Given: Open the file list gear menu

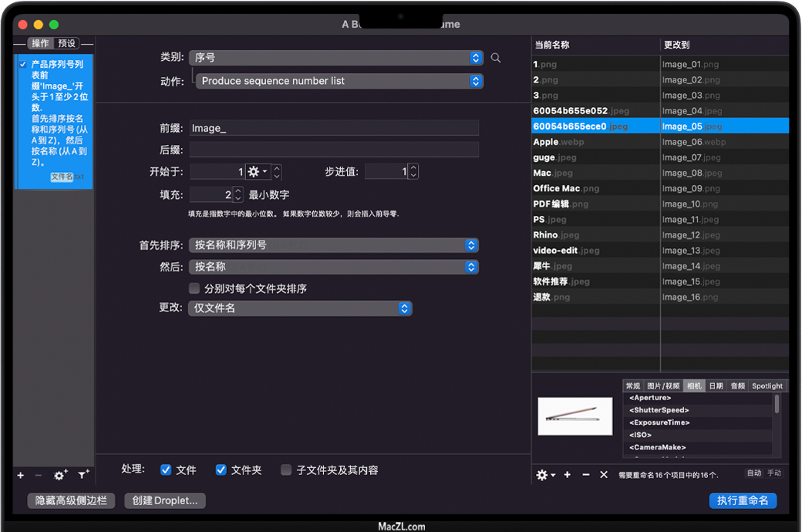Looking at the screenshot, I should [x=544, y=475].
